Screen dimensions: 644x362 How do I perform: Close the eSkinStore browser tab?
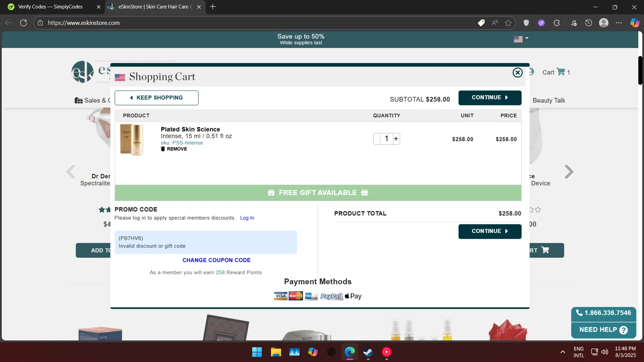coord(199,7)
